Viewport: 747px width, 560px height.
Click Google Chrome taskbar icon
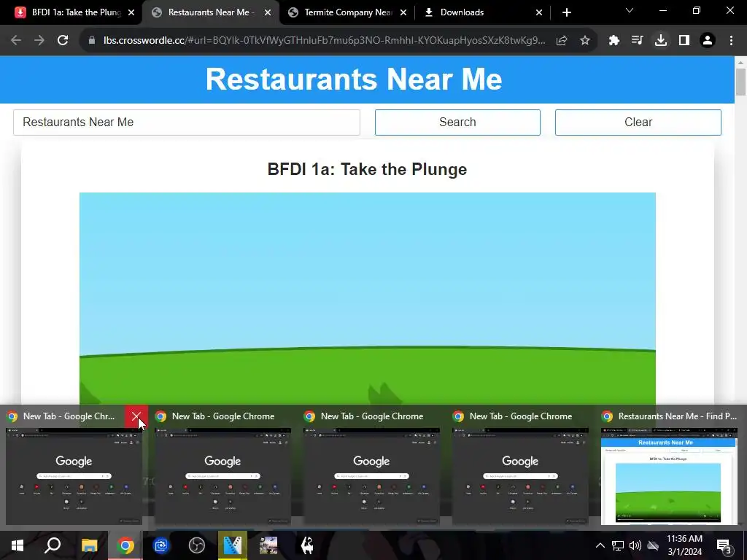tap(125, 545)
